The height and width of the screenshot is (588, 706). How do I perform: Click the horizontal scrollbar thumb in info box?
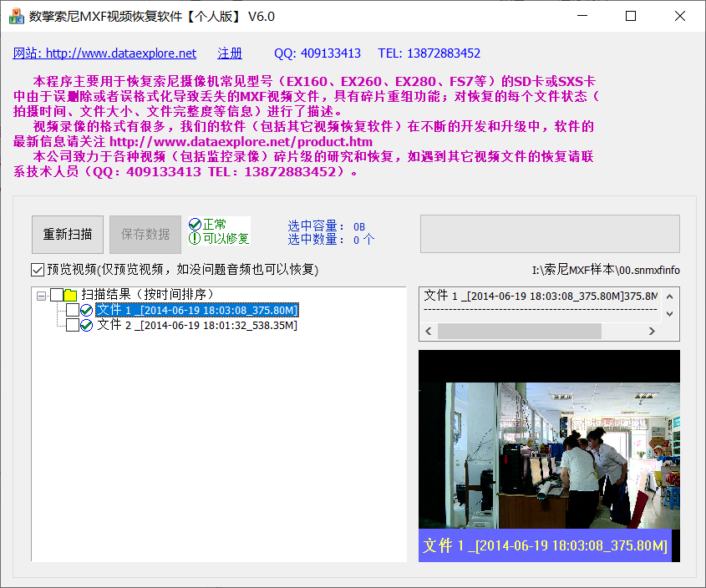click(520, 332)
